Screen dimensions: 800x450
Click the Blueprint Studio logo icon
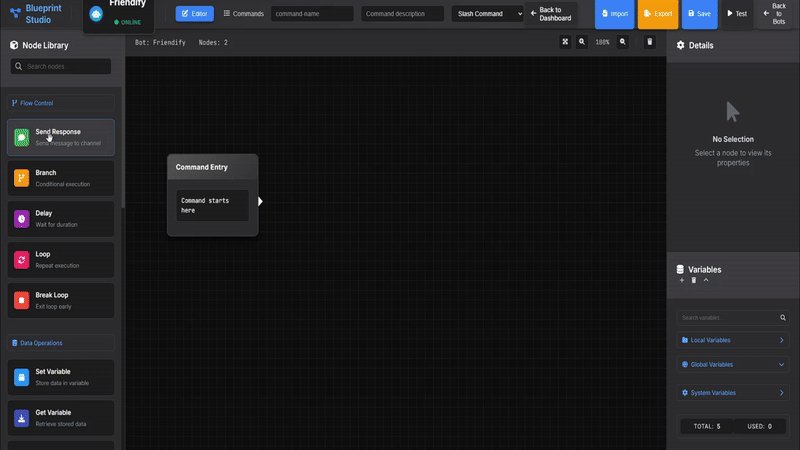[x=15, y=12]
